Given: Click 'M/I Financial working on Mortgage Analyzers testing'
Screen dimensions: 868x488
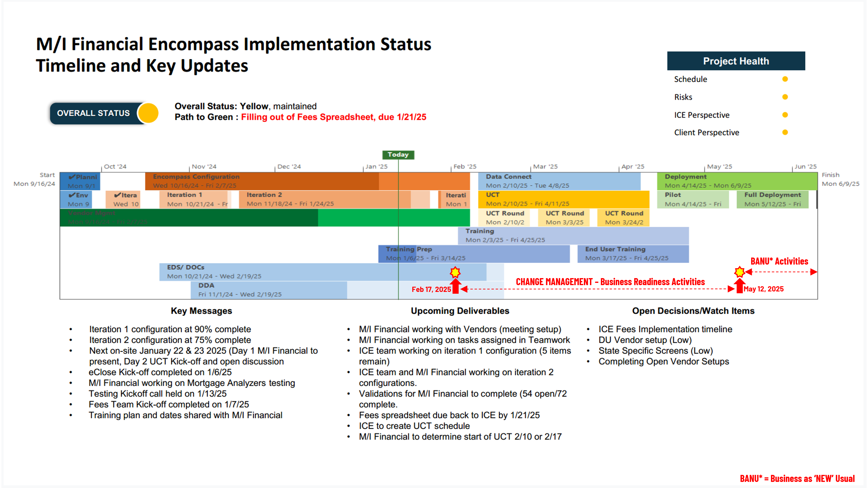Looking at the screenshot, I should [x=192, y=383].
